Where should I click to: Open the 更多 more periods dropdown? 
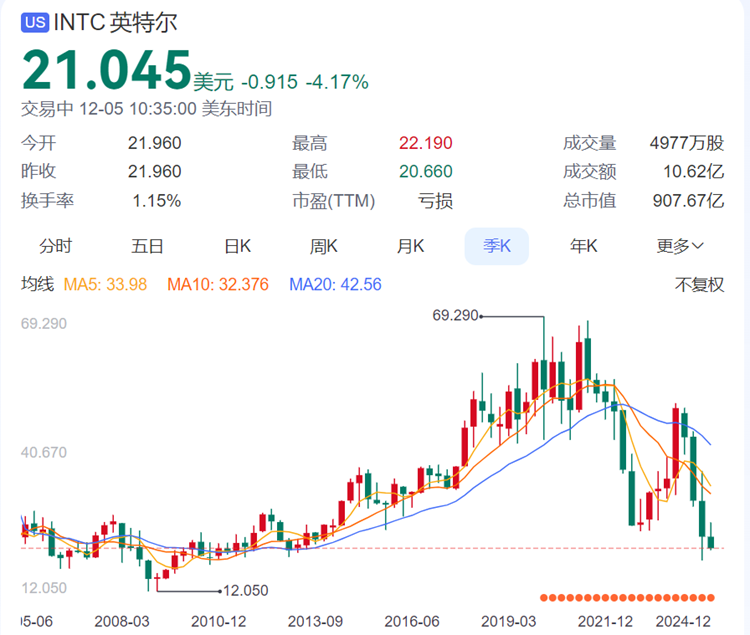click(680, 246)
